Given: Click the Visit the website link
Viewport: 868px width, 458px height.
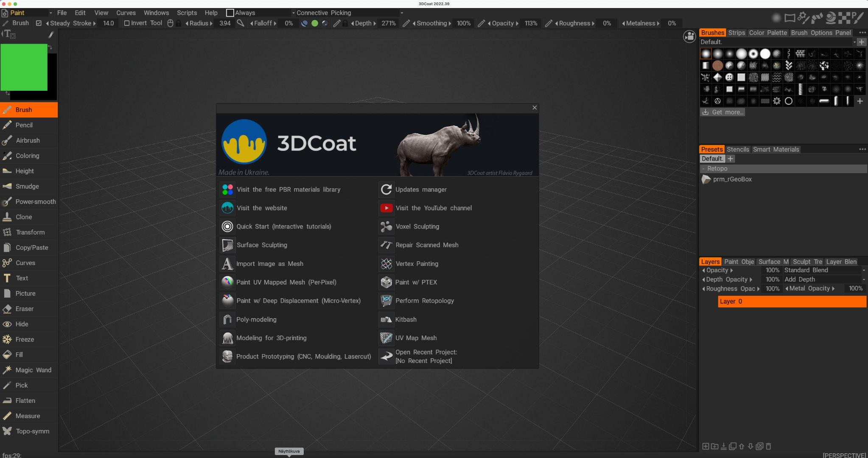Looking at the screenshot, I should point(261,208).
